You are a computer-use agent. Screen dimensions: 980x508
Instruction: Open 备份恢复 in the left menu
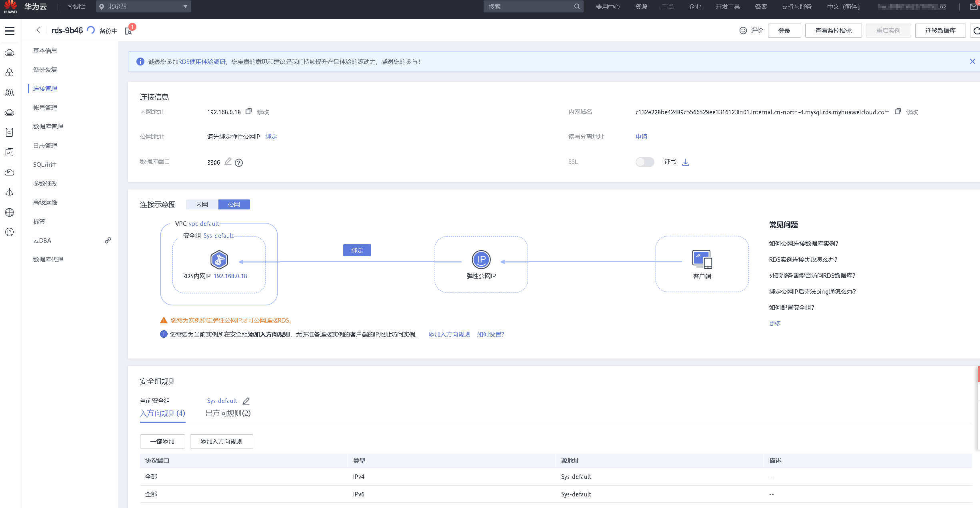pos(45,70)
